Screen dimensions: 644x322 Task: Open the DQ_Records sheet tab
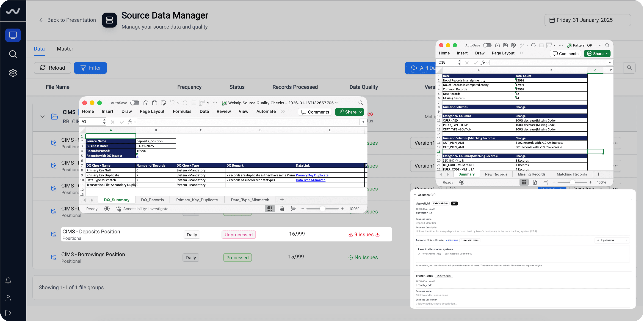point(152,200)
